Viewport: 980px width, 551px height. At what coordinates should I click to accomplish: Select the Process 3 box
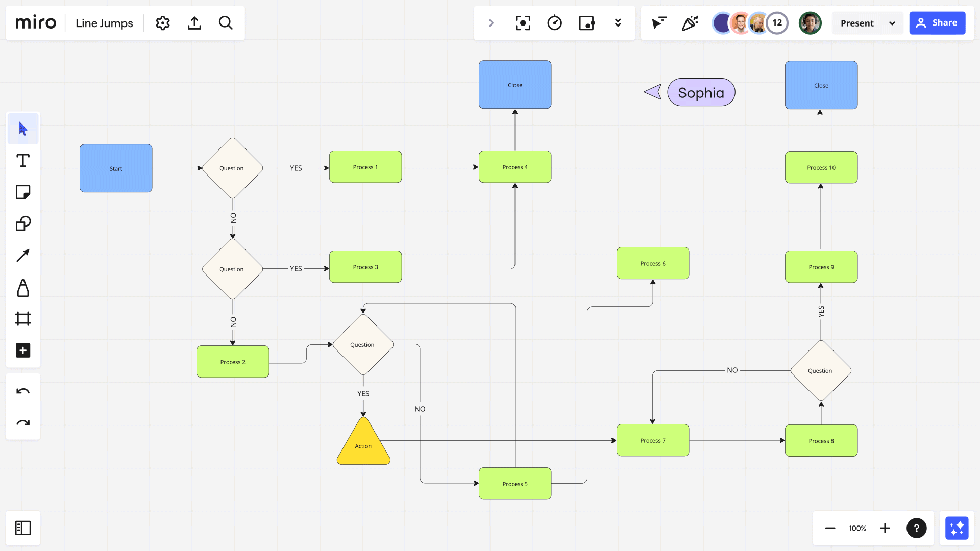[x=365, y=267]
